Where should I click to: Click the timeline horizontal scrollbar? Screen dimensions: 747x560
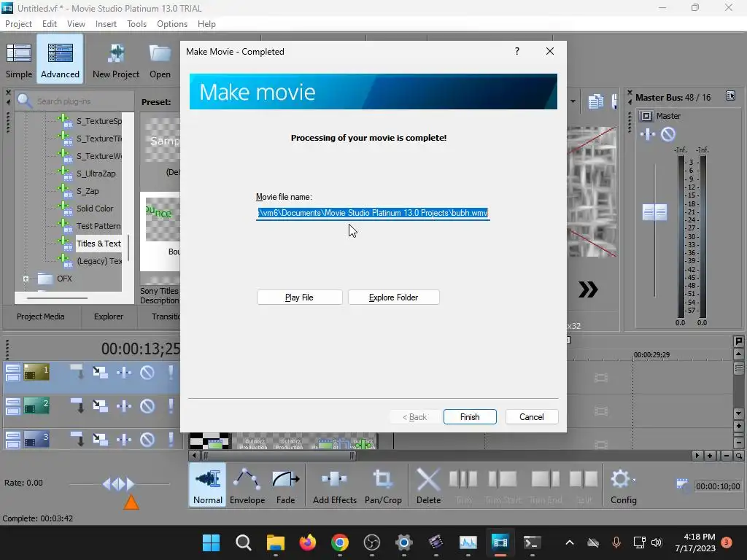[278, 456]
